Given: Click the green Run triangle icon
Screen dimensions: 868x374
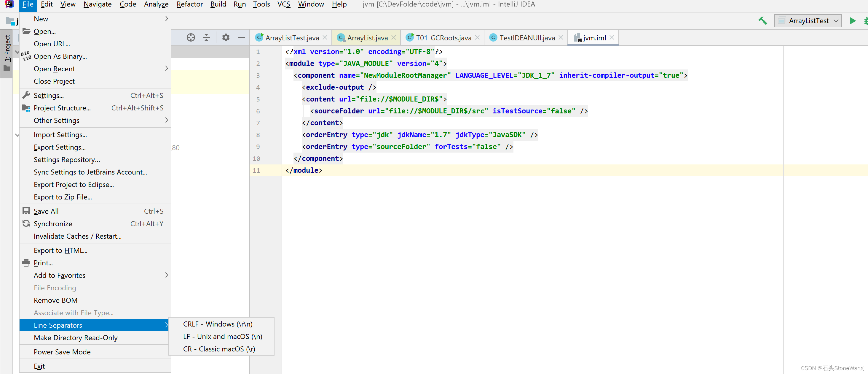Looking at the screenshot, I should [x=853, y=21].
